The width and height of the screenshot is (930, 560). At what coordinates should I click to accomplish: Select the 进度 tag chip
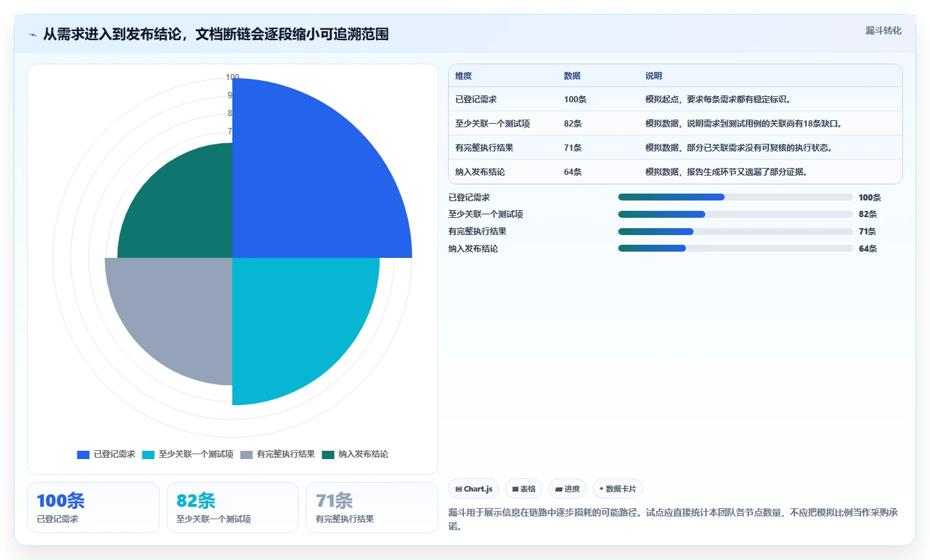pyautogui.click(x=568, y=489)
